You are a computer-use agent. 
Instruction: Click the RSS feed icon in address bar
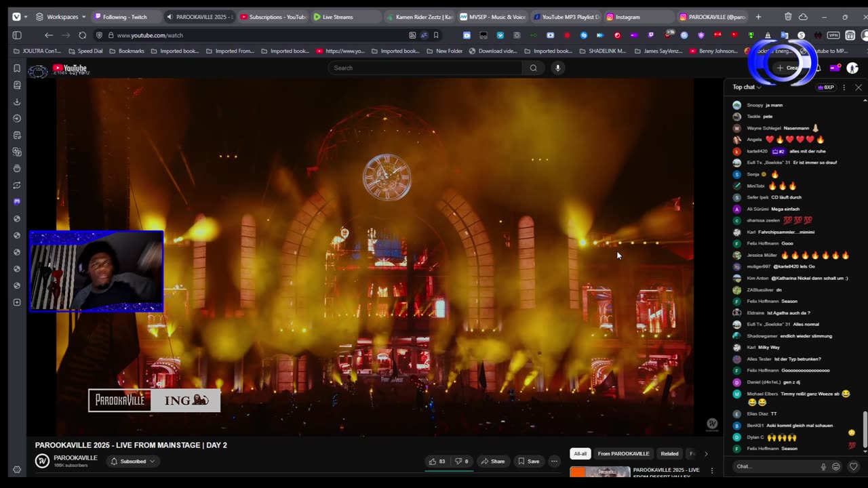tap(412, 35)
